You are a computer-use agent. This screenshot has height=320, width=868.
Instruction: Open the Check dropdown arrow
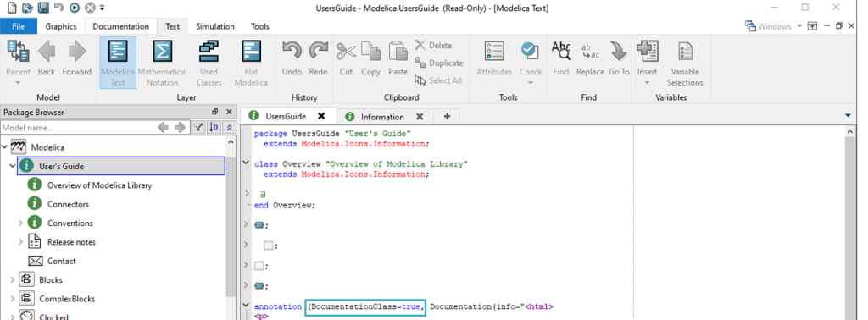(x=531, y=83)
